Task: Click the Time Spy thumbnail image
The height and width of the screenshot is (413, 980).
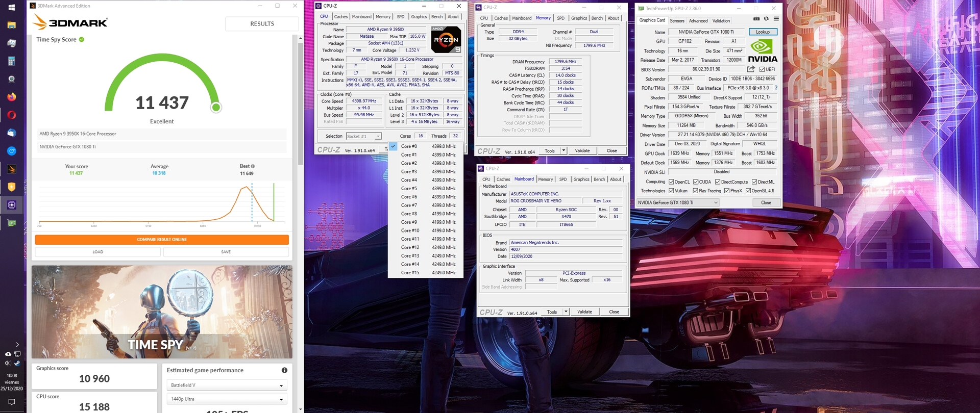Action: (x=162, y=312)
